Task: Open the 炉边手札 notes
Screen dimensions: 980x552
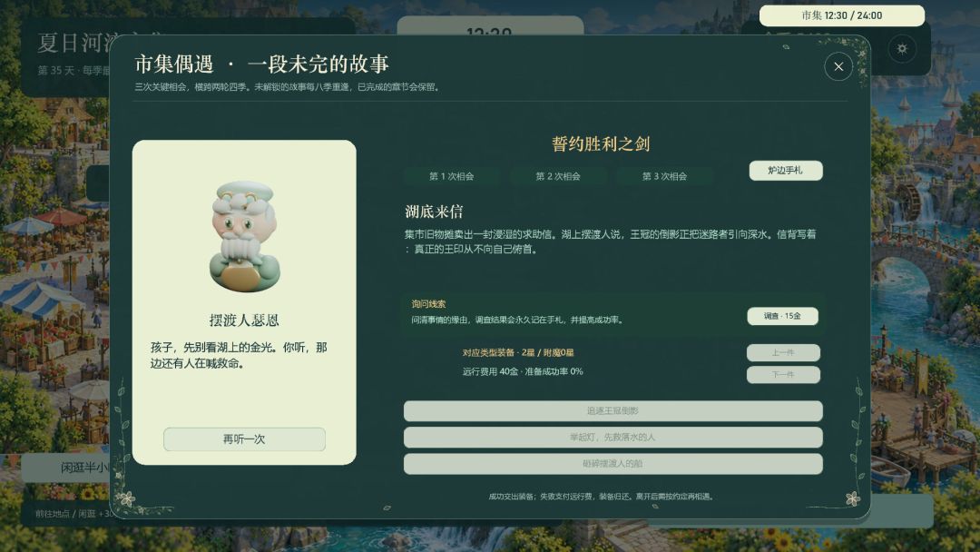Action: click(x=786, y=171)
